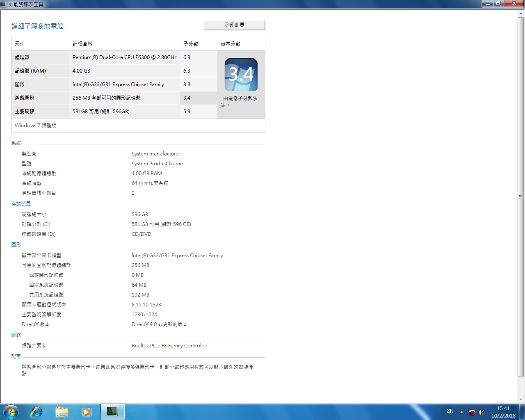525x420 pixels.
Task: Restore down the 效能資訊及工具 window
Action: click(498, 4)
